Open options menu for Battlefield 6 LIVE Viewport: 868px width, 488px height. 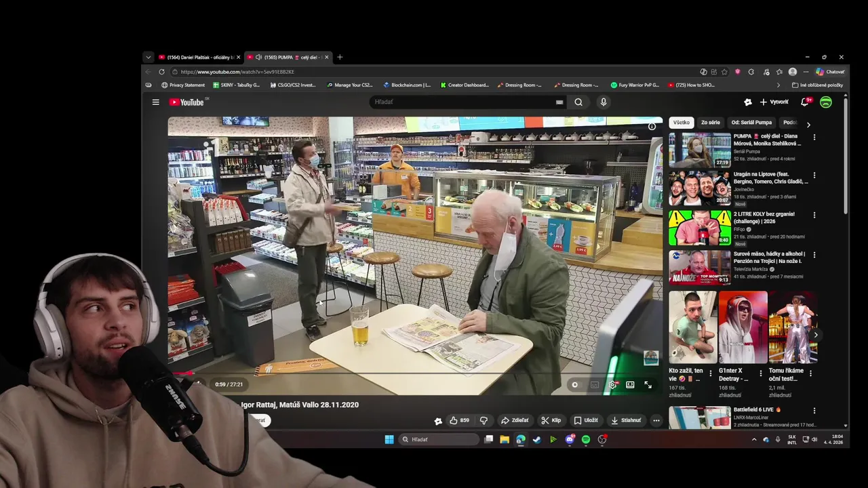pos(814,411)
